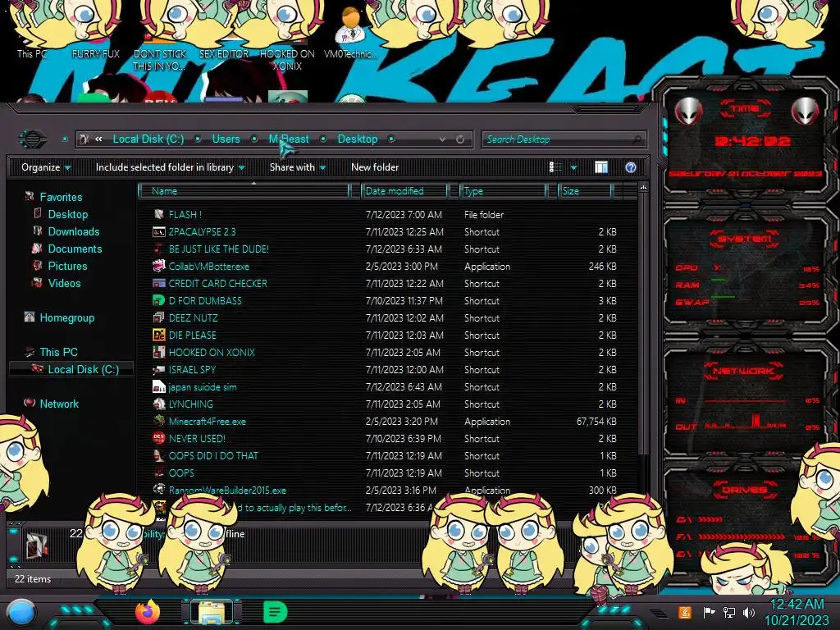Viewport: 840px width, 630px height.
Task: Select the japan suicide sim icon
Action: [x=158, y=387]
